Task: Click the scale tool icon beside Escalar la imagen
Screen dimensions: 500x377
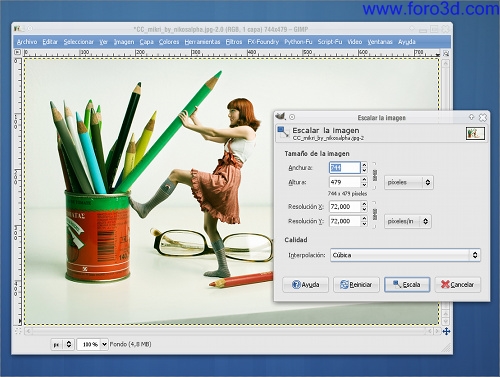Action: click(x=283, y=132)
